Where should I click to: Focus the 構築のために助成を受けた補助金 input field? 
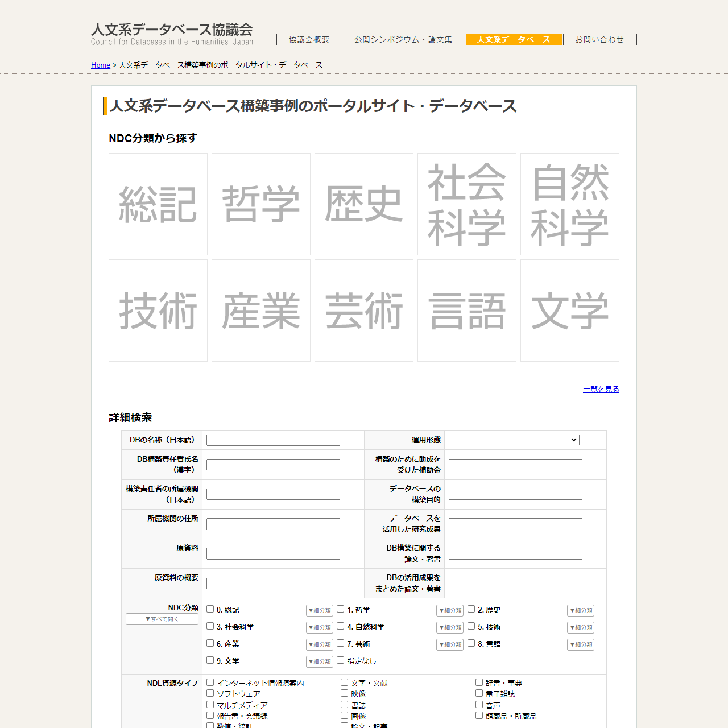point(515,465)
